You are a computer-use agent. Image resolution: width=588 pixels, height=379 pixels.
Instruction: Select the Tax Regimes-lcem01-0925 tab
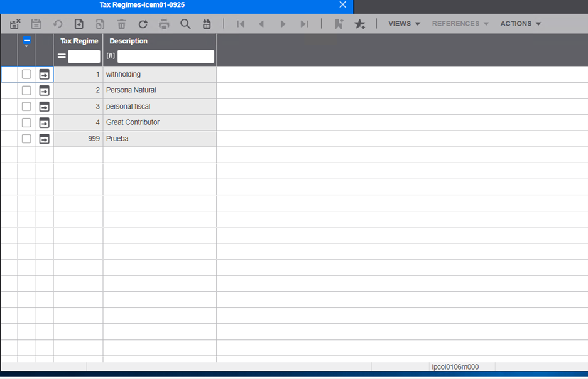point(142,5)
